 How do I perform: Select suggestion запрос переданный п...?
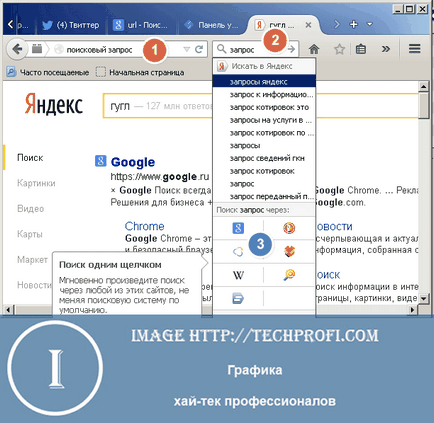[x=264, y=196]
